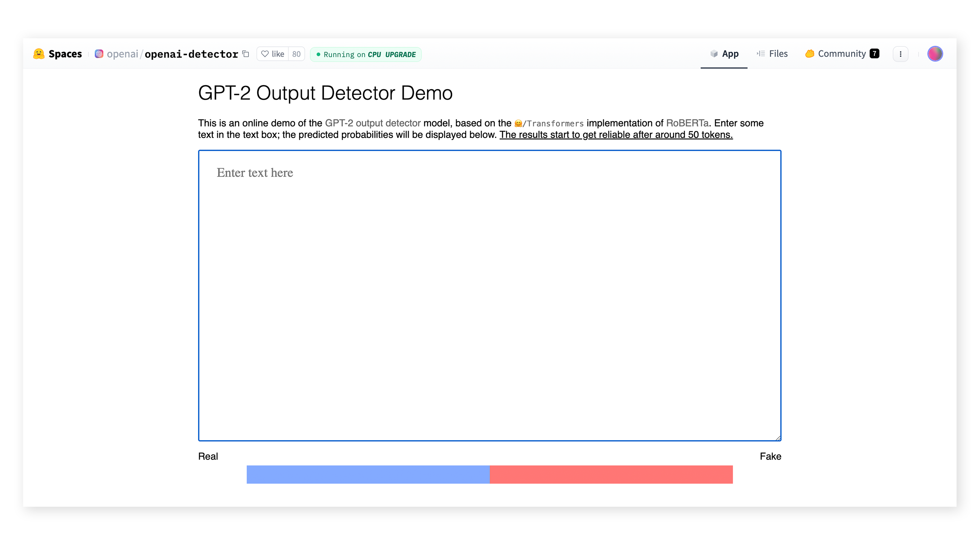The width and height of the screenshot is (980, 545).
Task: Click the CPU status indicator icon
Action: pyautogui.click(x=320, y=54)
